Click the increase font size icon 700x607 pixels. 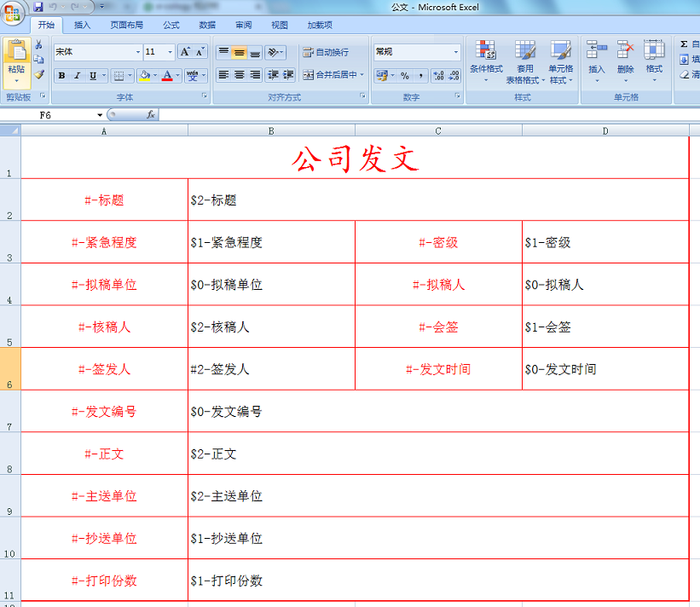[x=185, y=52]
